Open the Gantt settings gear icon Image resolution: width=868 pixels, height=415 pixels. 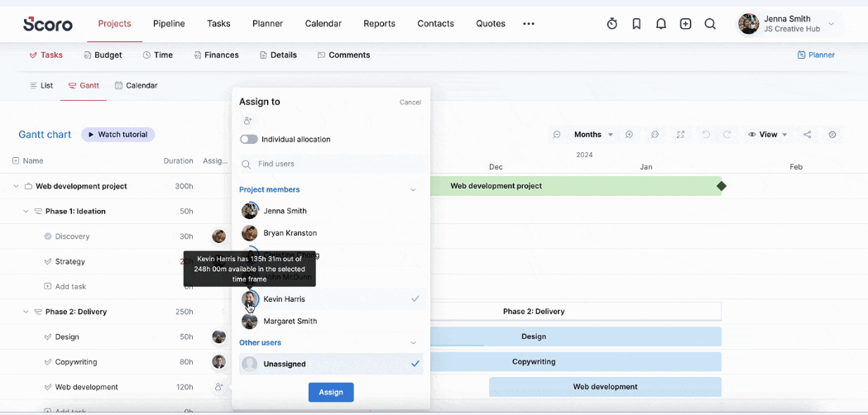pyautogui.click(x=832, y=135)
